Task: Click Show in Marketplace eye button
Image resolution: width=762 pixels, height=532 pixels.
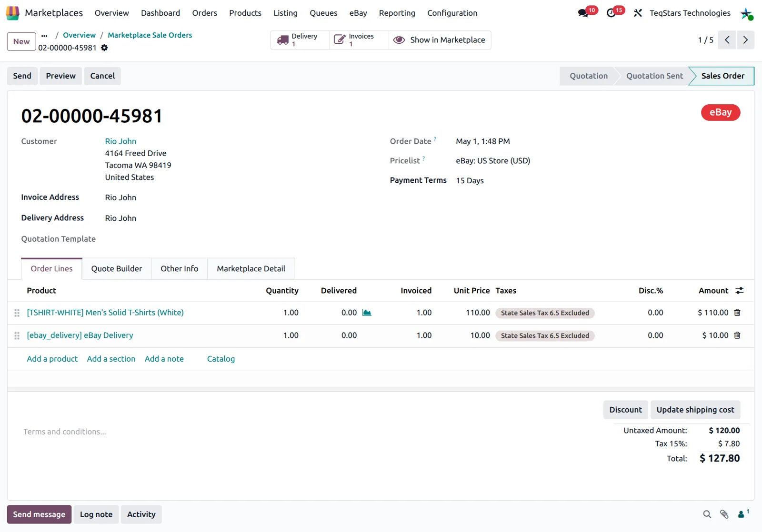Action: pos(440,40)
